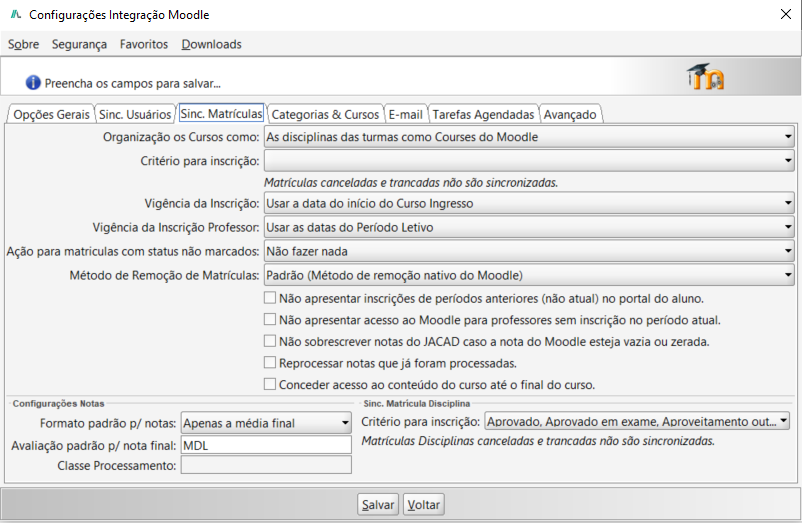Click the Voltar button

pyautogui.click(x=424, y=505)
